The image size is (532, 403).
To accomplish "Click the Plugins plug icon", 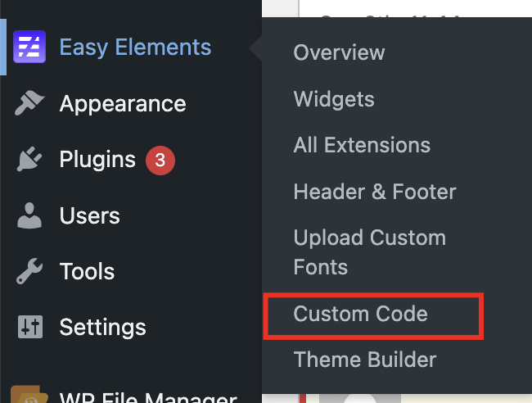I will (x=29, y=161).
